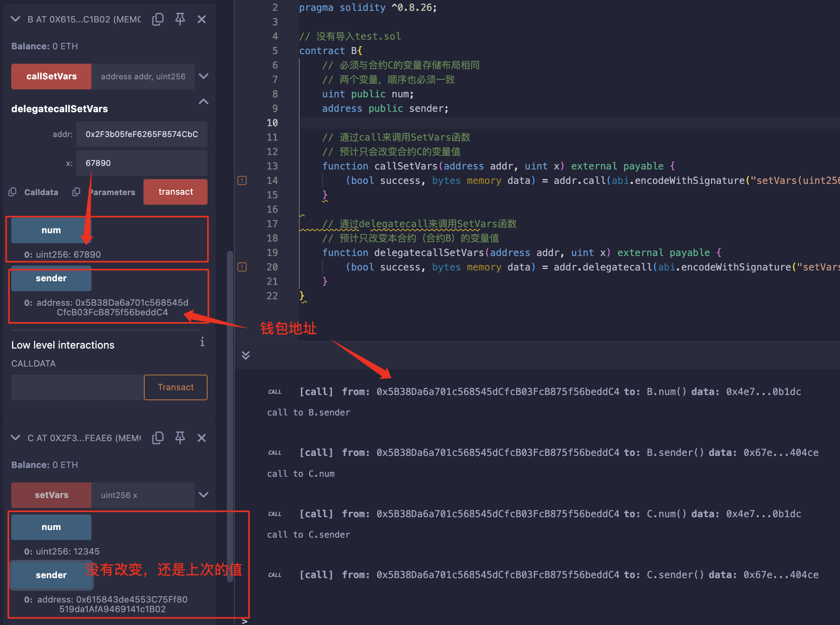The image size is (840, 625).
Task: Pin contract B instance
Action: [180, 19]
